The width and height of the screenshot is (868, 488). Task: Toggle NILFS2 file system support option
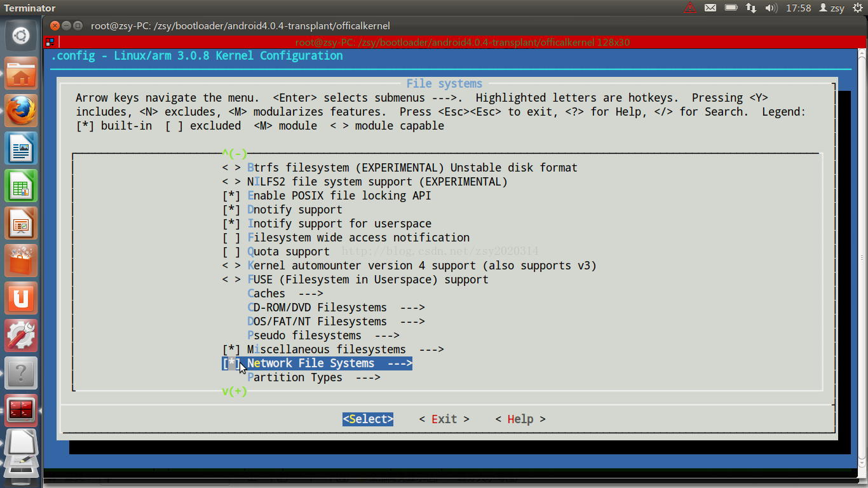(231, 182)
